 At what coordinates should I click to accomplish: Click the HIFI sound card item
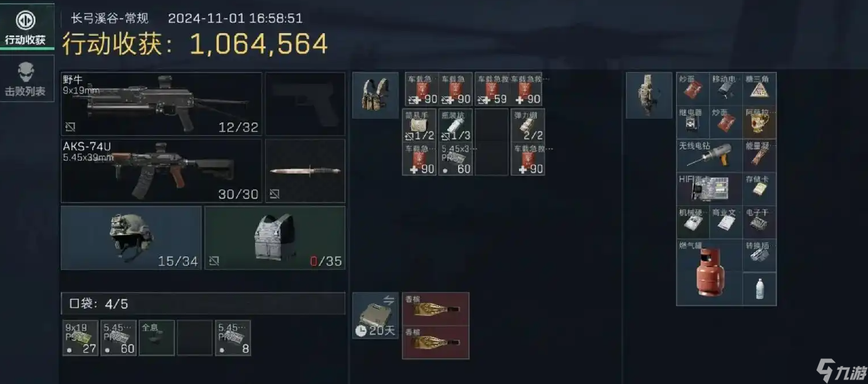tap(710, 189)
